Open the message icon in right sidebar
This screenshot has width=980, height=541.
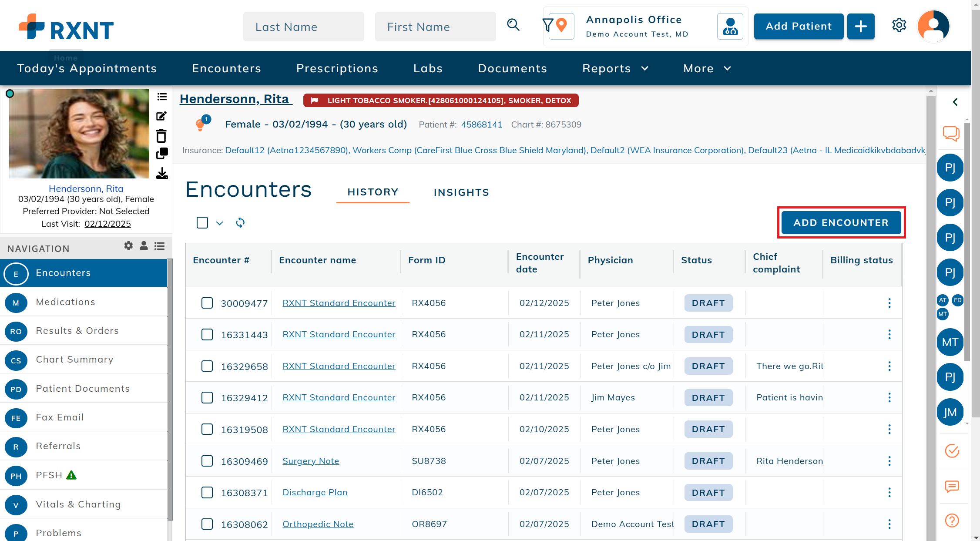952,486
